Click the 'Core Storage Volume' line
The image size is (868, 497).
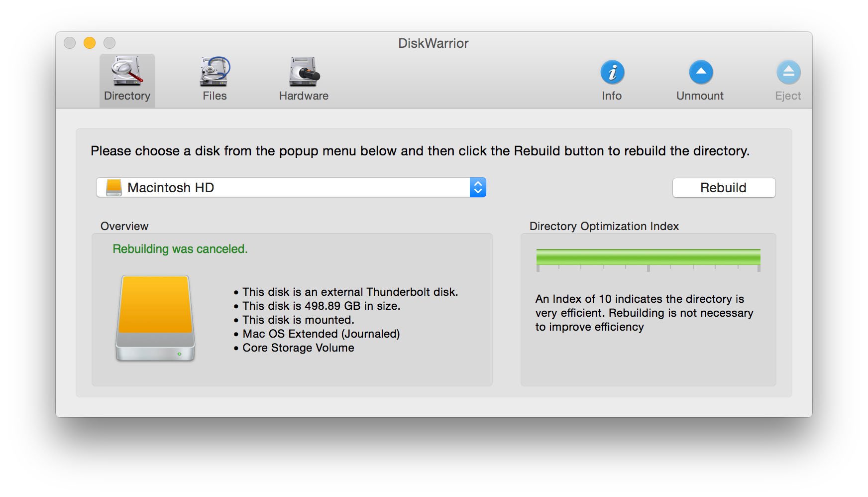298,348
